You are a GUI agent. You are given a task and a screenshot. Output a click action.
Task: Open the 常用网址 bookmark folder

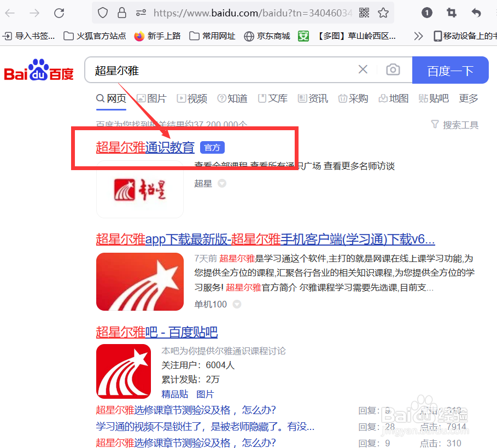click(x=212, y=36)
